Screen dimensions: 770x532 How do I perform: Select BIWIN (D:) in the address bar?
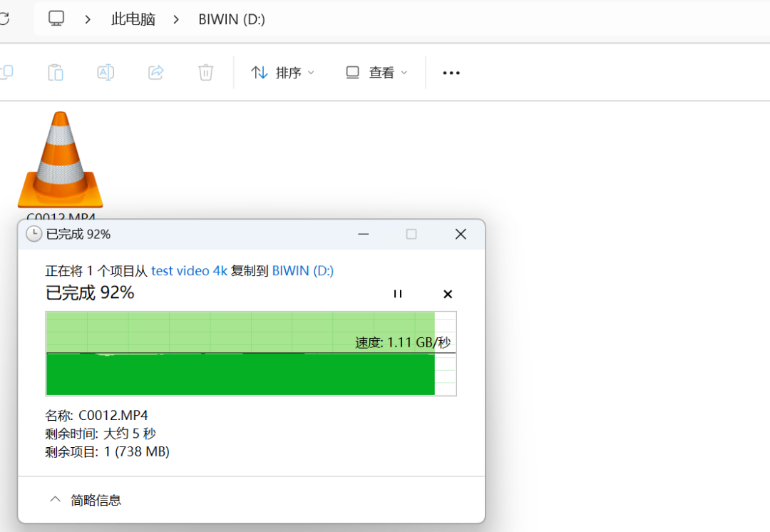232,19
